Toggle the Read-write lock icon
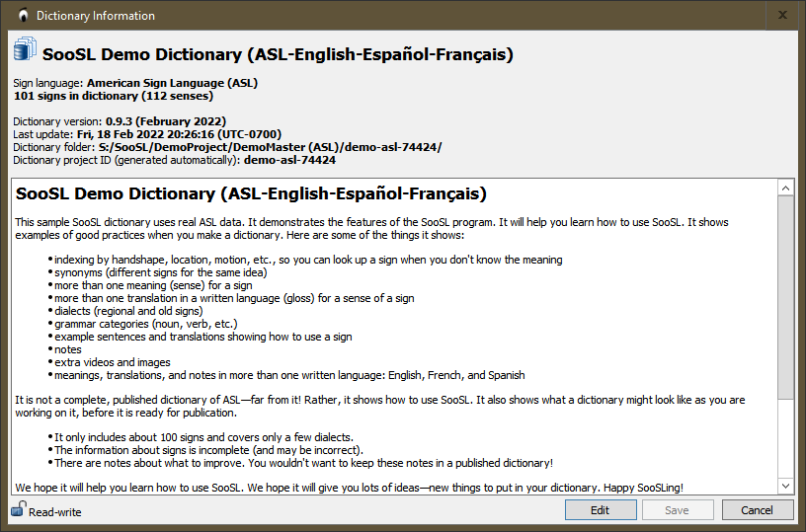The height and width of the screenshot is (532, 806). 19,509
